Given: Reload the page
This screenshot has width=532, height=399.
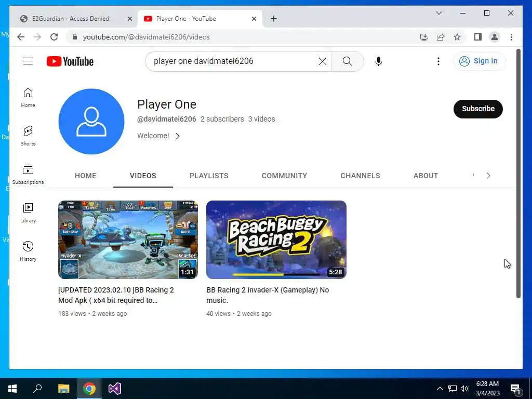Looking at the screenshot, I should point(54,37).
